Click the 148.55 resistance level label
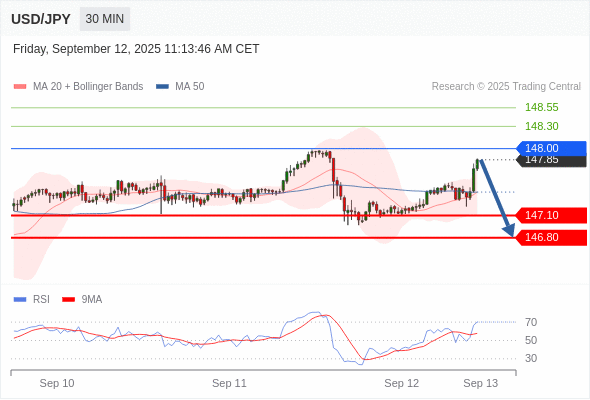590x400 pixels. click(x=541, y=108)
